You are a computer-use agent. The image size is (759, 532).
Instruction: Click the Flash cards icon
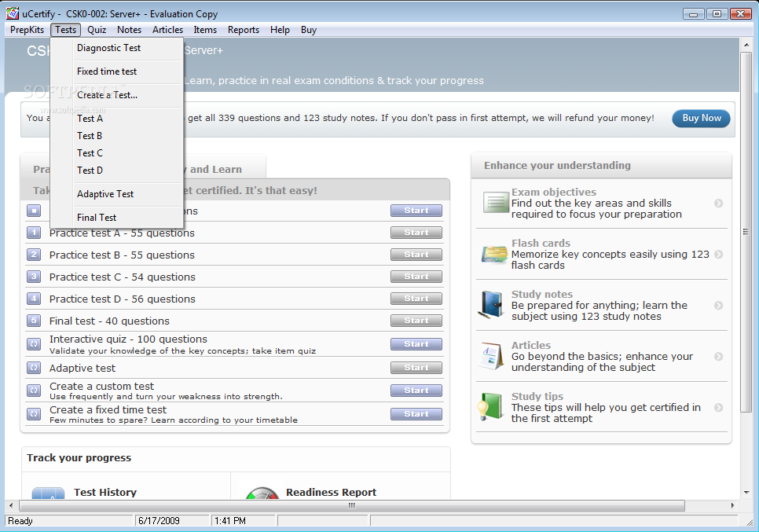(x=494, y=254)
